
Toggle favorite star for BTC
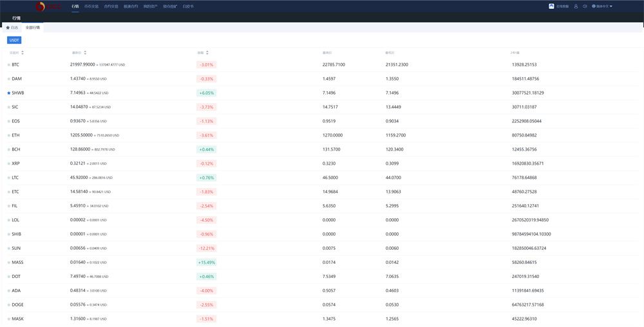click(9, 65)
